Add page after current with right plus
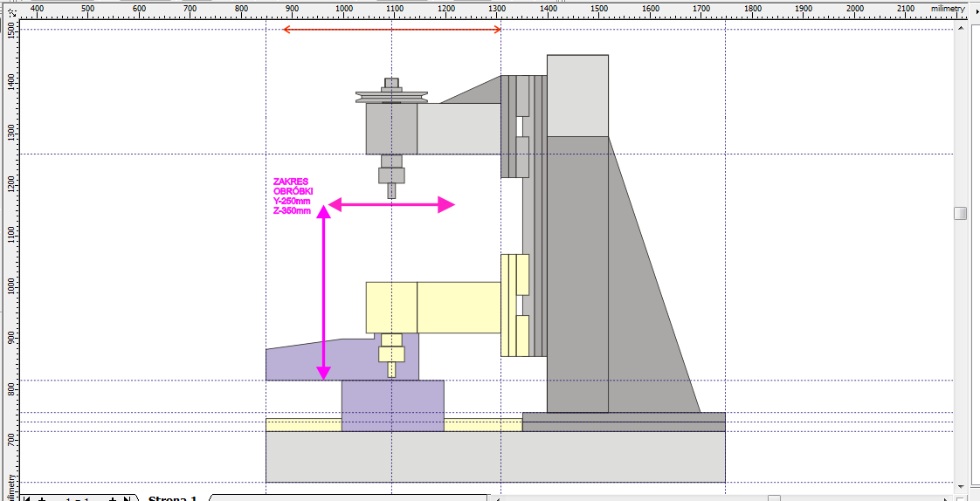The width and height of the screenshot is (980, 501). 113,498
